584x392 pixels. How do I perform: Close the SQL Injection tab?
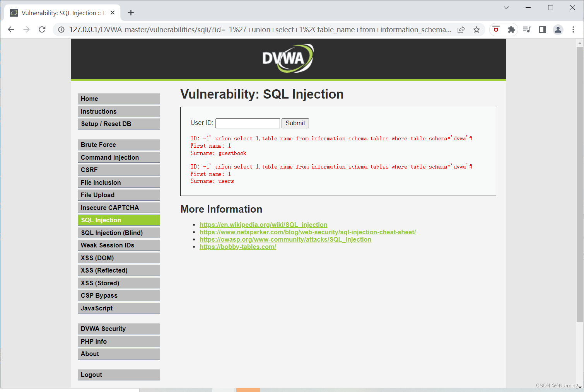pos(113,13)
